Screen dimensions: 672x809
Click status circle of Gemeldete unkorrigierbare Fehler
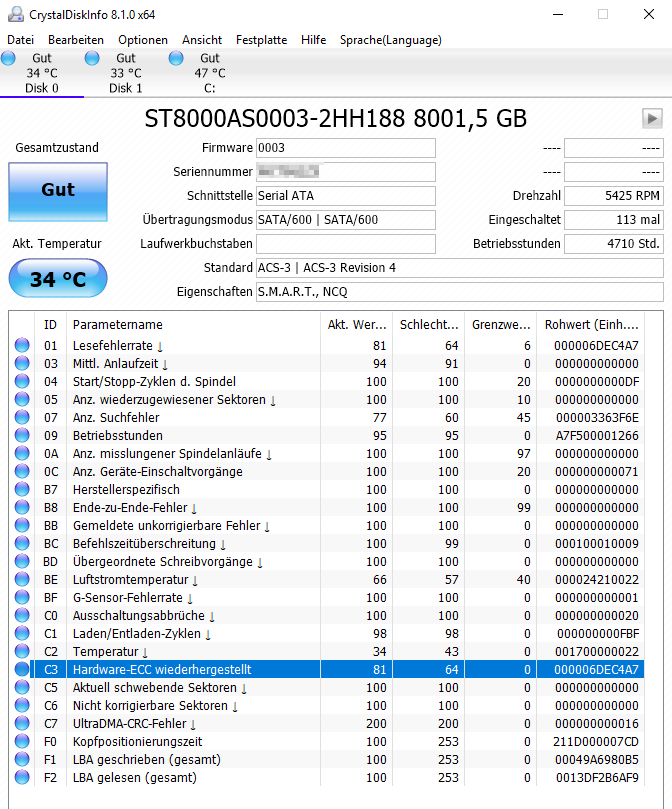tap(22, 525)
